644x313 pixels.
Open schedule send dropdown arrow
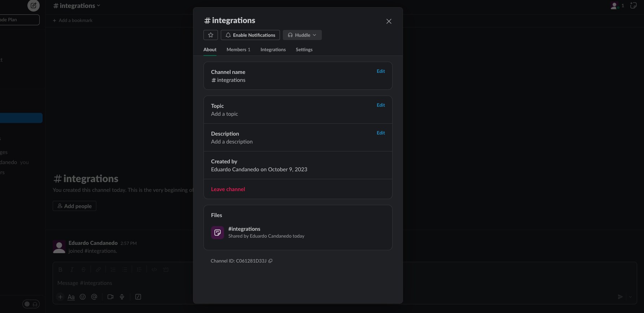tap(631, 297)
